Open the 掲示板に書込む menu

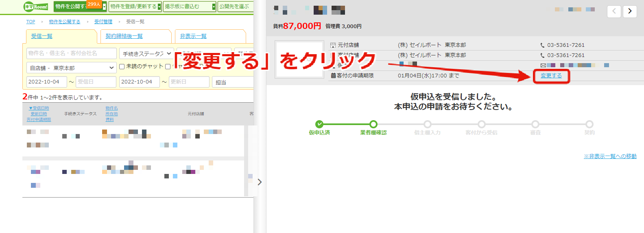190,7
